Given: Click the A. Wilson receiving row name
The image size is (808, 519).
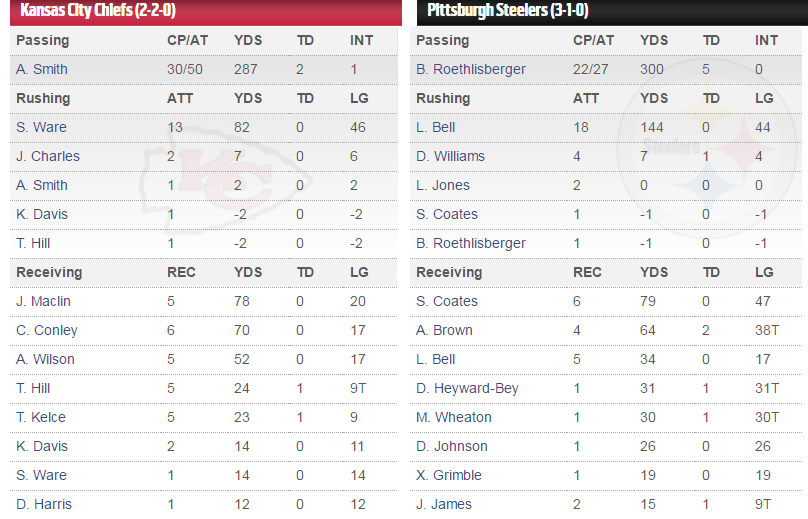Looking at the screenshot, I should pyautogui.click(x=46, y=359).
